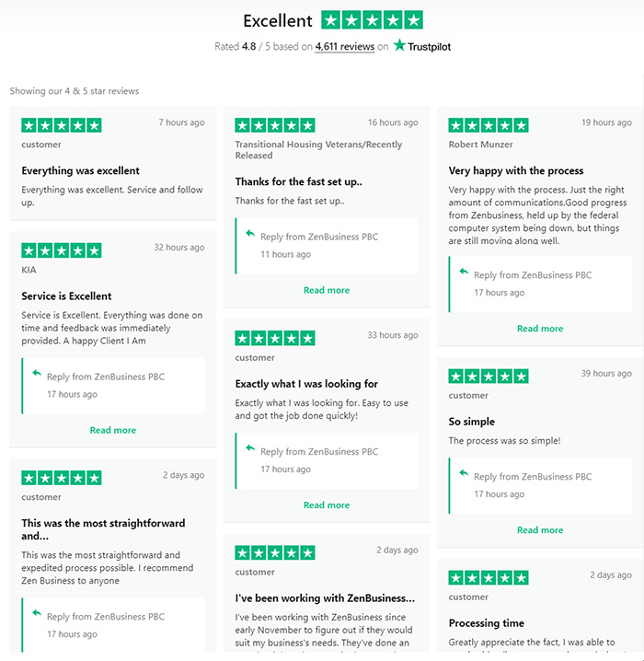644x661 pixels.
Task: Click the reply arrow under most straightforward review
Action: (x=37, y=612)
